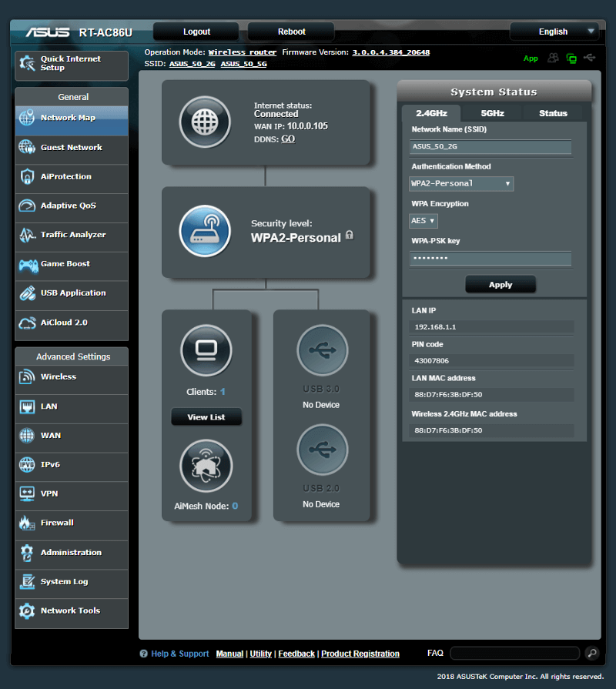Click the Reboot button
Viewport: 616px width, 689px height.
pos(291,32)
